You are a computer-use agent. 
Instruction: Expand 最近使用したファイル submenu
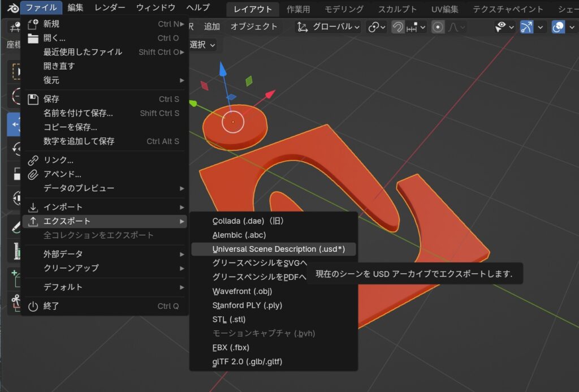[105, 52]
